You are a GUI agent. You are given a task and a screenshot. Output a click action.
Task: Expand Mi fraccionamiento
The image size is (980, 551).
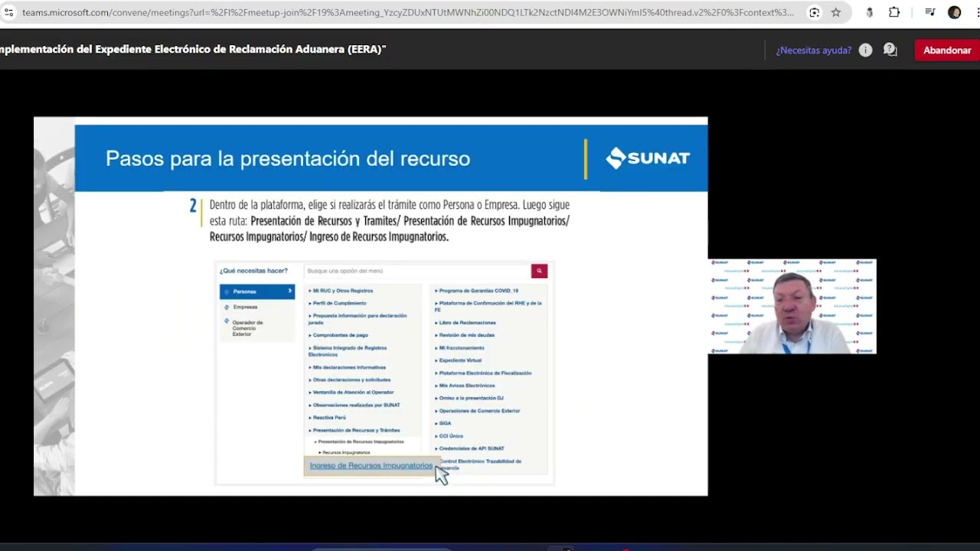[x=461, y=348]
